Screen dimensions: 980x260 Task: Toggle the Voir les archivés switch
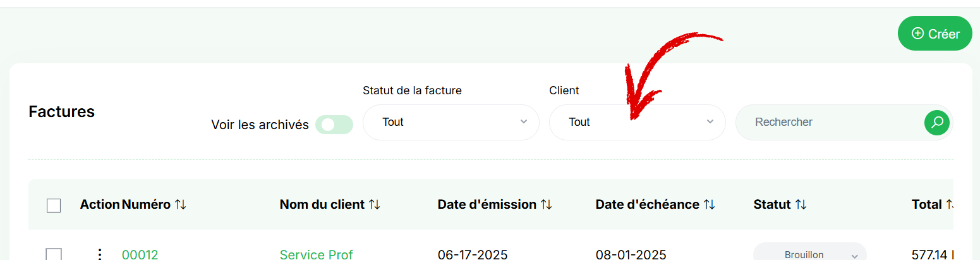tap(334, 125)
